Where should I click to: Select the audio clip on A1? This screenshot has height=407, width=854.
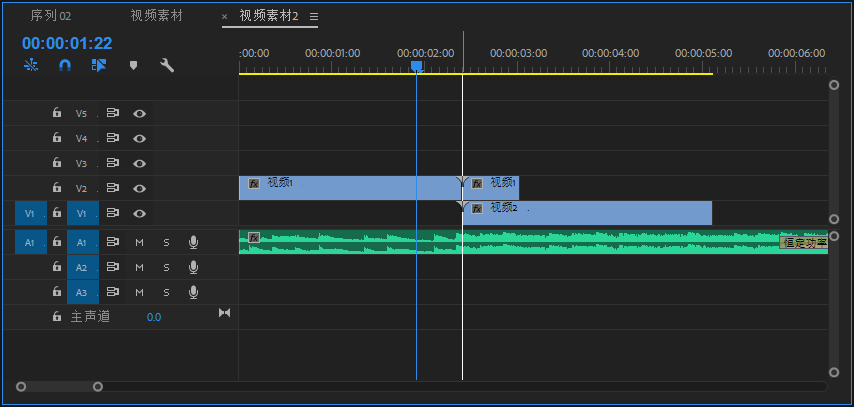click(x=533, y=242)
